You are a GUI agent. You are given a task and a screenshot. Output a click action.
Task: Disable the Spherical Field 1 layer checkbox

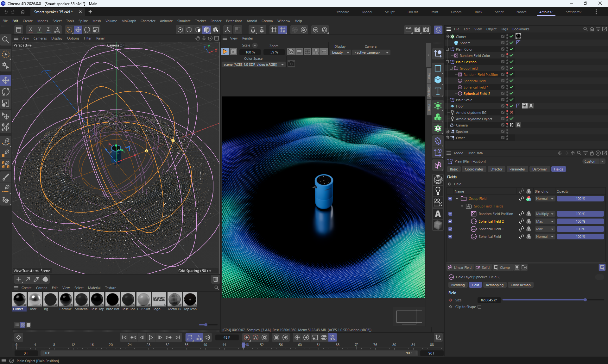(x=450, y=229)
